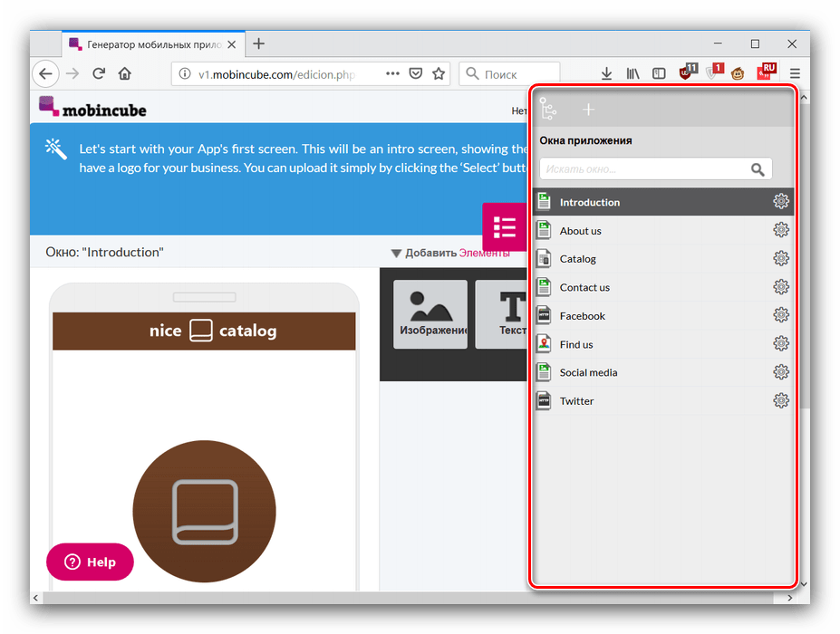
Task: Select Contact us in window list
Action: [x=663, y=287]
